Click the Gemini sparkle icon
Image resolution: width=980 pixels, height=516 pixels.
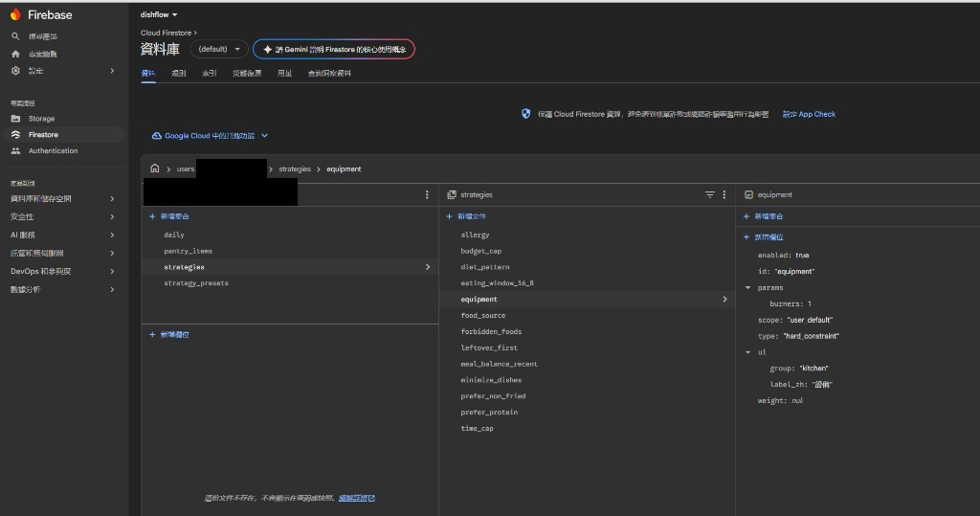pyautogui.click(x=268, y=50)
